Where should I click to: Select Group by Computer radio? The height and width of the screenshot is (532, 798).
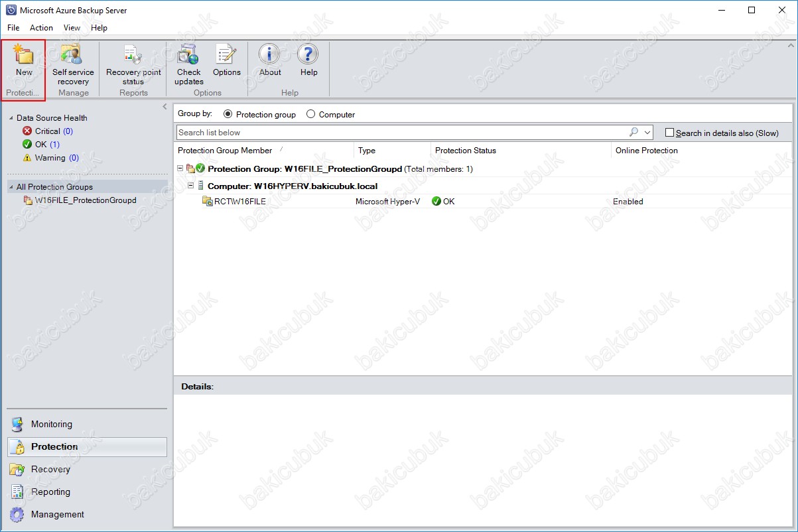310,114
